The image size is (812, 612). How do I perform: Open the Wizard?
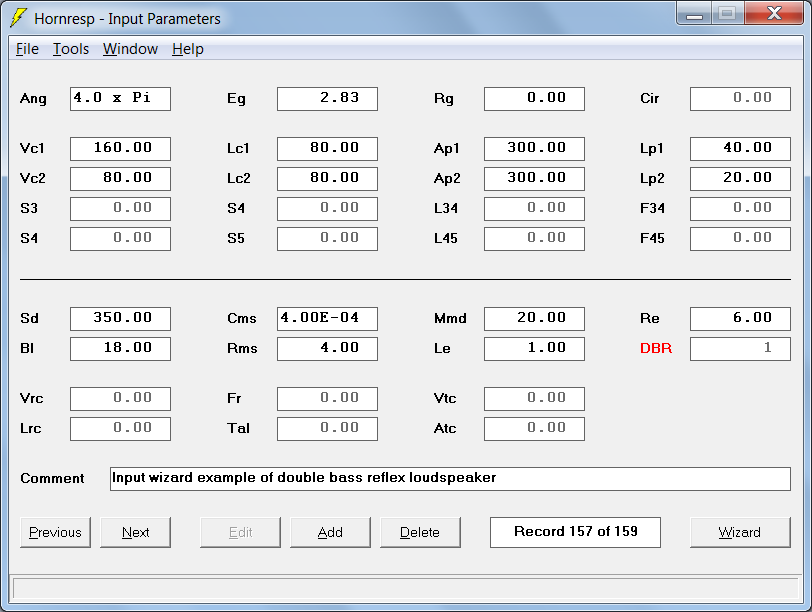click(x=740, y=532)
